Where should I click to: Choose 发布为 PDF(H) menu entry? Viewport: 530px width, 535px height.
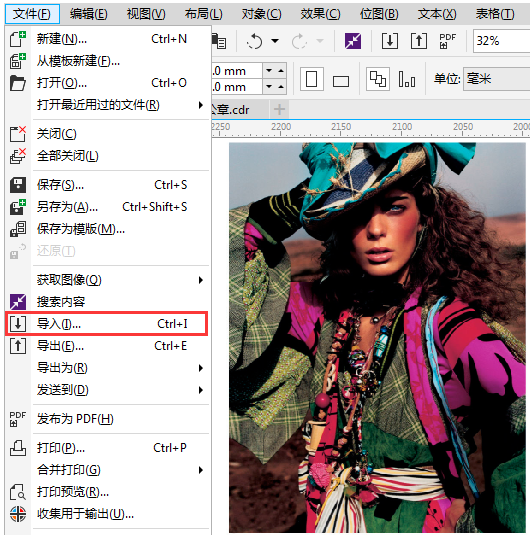coord(108,419)
